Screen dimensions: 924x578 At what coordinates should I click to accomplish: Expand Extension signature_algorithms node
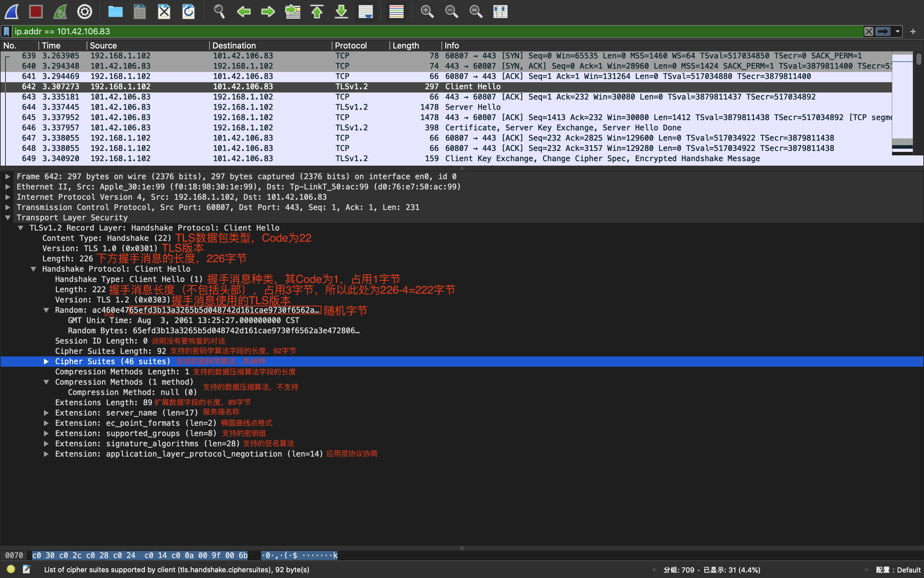tap(46, 444)
